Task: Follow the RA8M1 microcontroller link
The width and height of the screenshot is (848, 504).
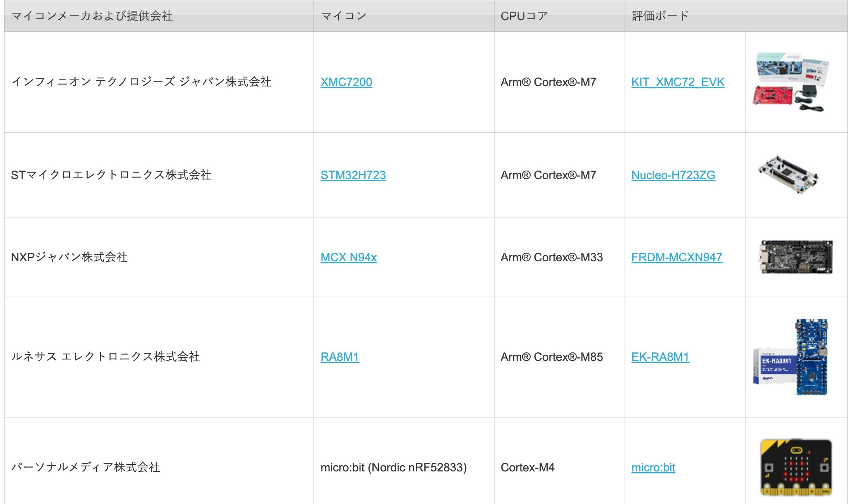Action: pos(339,357)
